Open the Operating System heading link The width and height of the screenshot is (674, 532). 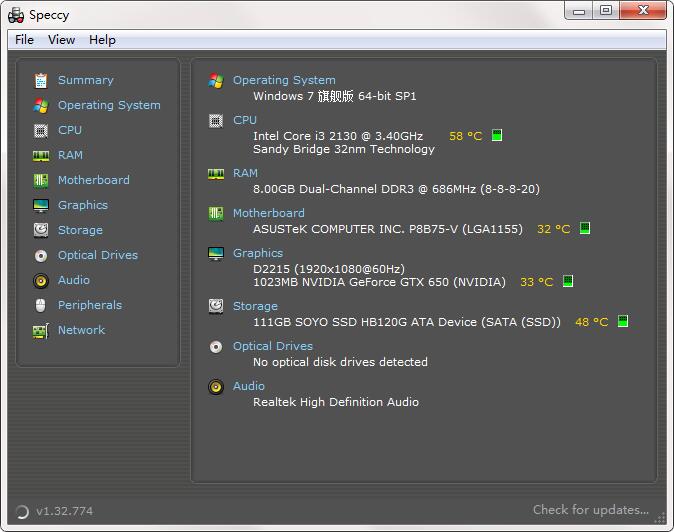284,80
